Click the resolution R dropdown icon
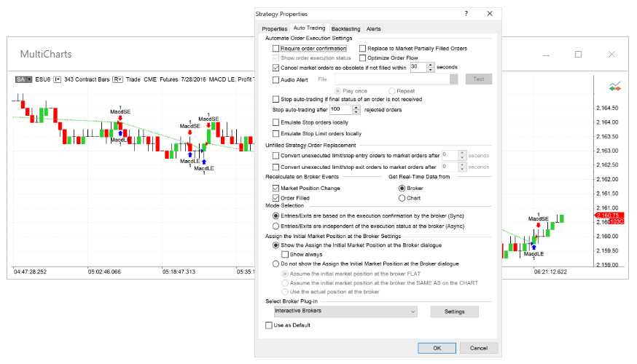Image resolution: width=637 pixels, height=364 pixels. point(117,79)
